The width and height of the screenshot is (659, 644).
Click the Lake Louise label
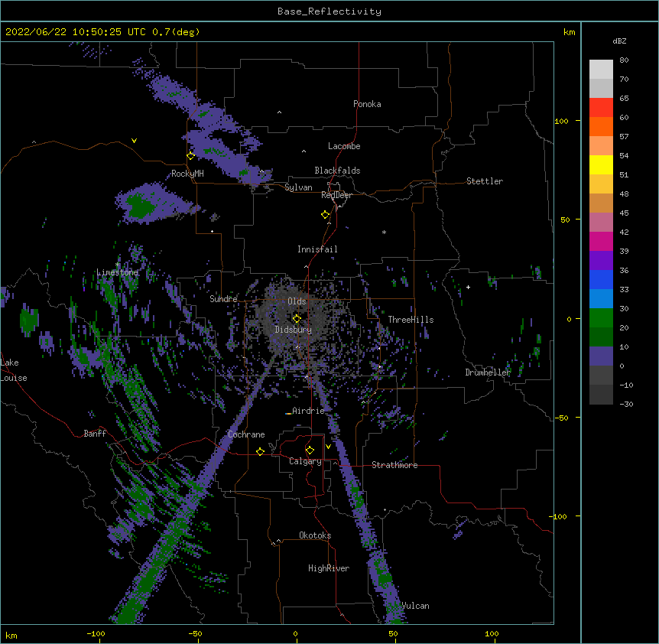(x=14, y=370)
